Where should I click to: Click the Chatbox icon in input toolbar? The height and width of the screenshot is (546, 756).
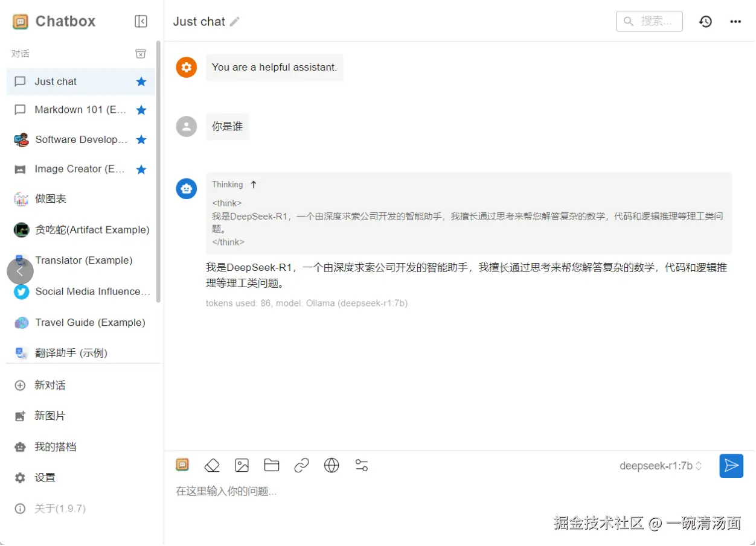[182, 465]
